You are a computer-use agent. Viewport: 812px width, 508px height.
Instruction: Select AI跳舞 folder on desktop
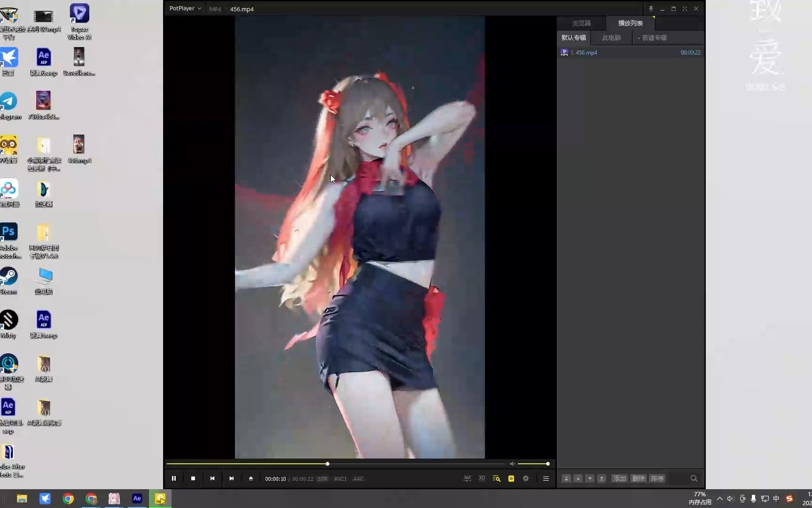point(44,368)
